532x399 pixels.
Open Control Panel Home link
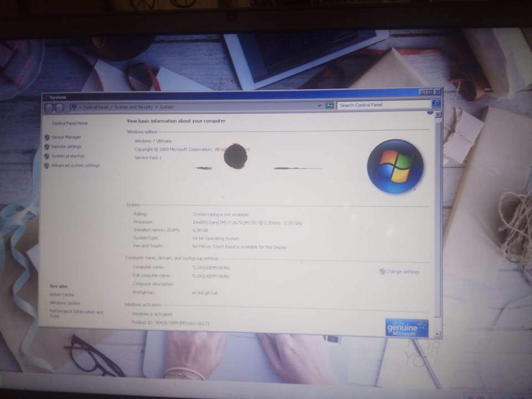tap(70, 123)
